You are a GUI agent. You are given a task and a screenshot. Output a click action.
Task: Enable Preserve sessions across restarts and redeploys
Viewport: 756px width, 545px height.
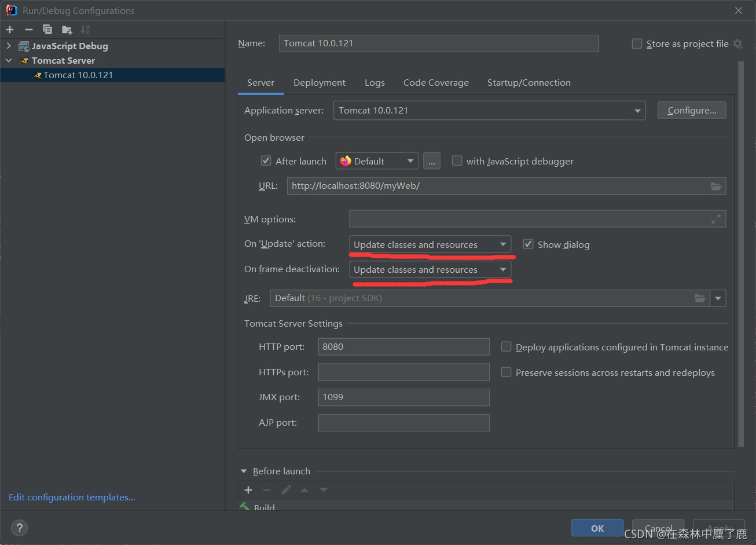506,372
